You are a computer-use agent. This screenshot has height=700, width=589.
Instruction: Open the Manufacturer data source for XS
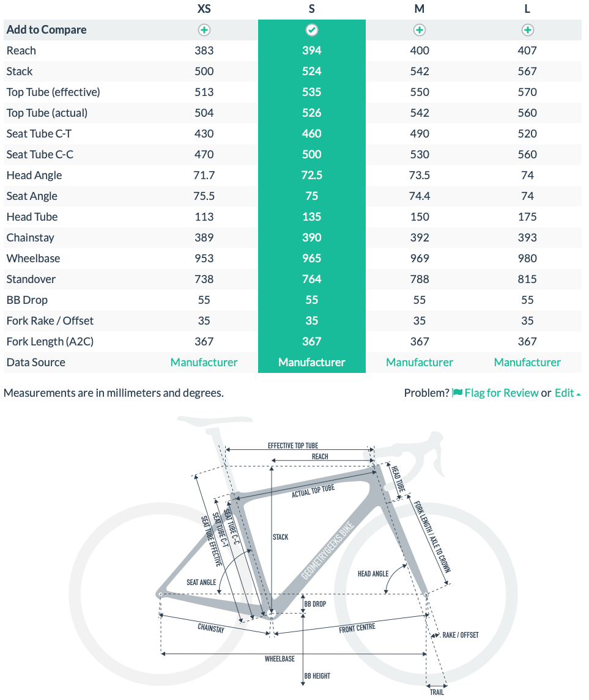click(204, 362)
